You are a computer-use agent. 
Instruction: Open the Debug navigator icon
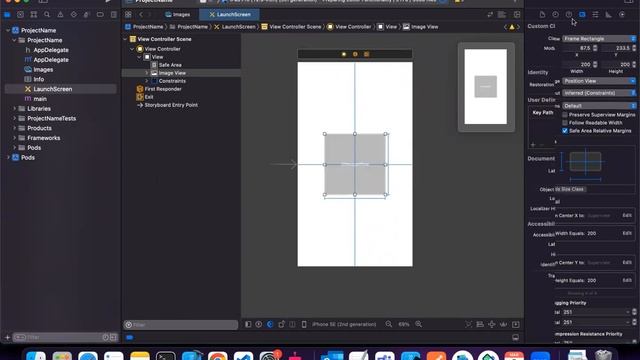[87, 15]
